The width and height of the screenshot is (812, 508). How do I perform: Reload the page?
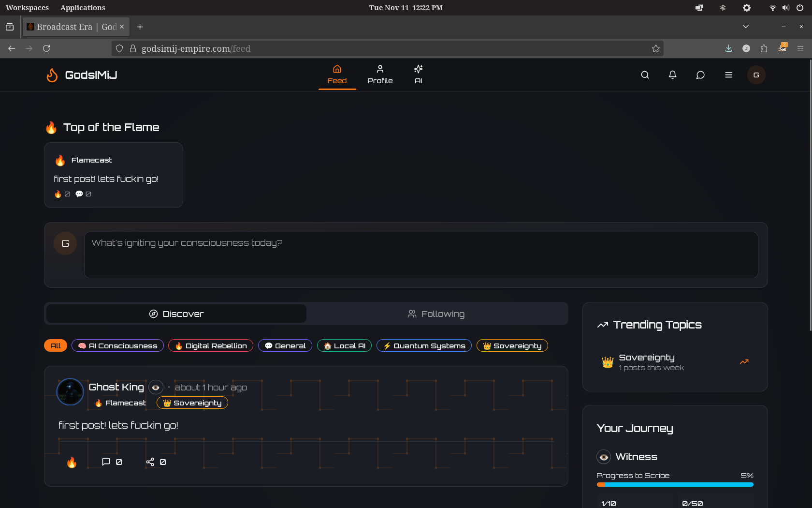[46, 48]
